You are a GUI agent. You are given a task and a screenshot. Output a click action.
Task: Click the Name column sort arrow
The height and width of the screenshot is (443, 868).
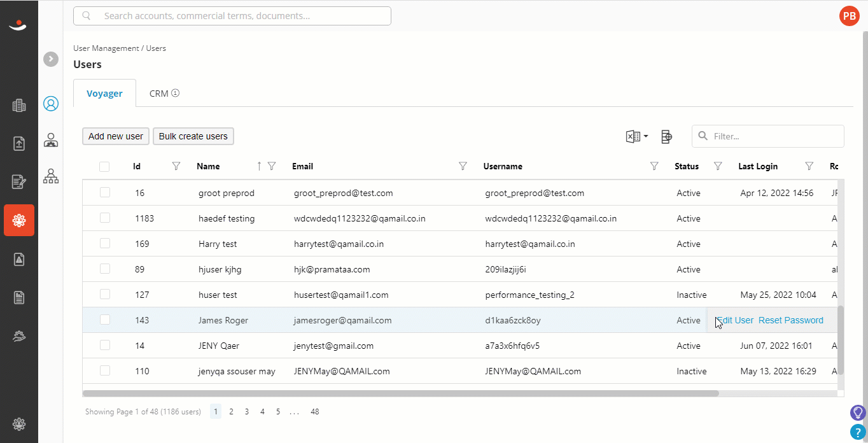[259, 166]
